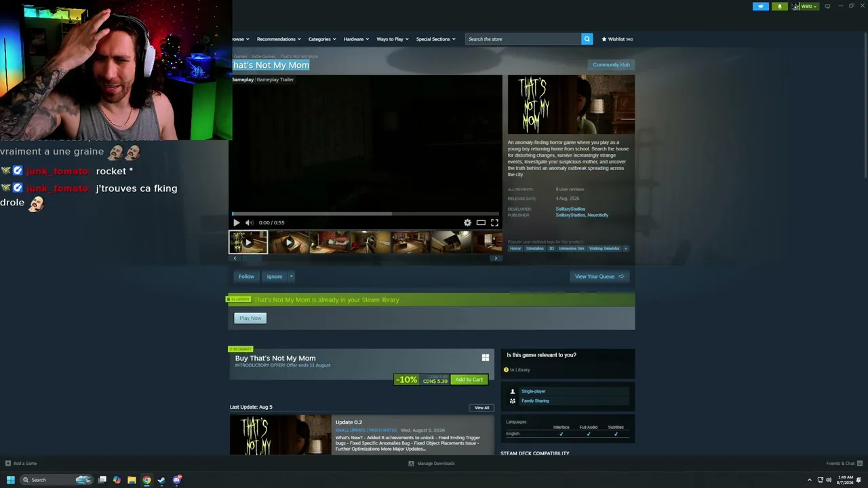The height and width of the screenshot is (488, 868).
Task: Select the Simulation tag
Action: pos(535,249)
